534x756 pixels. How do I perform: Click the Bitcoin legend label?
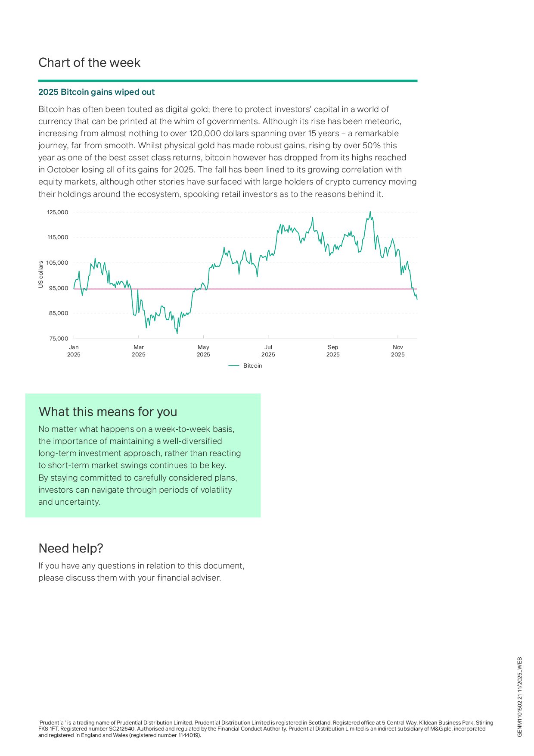click(252, 366)
